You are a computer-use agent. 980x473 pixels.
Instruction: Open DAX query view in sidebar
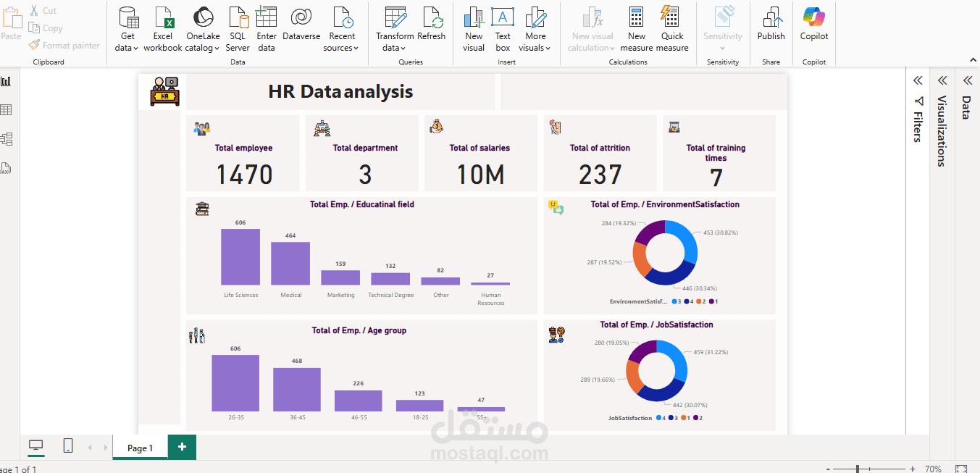(6, 168)
